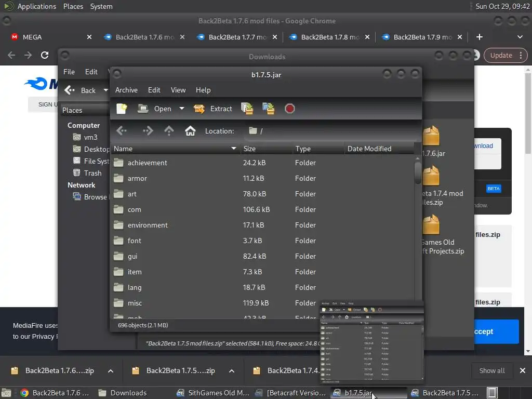
Task: Click Back in the Downloads file manager
Action: (x=81, y=90)
